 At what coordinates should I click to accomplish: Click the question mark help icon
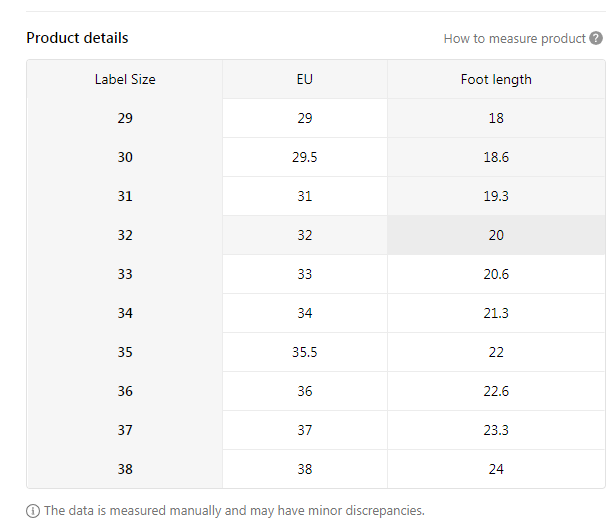596,38
